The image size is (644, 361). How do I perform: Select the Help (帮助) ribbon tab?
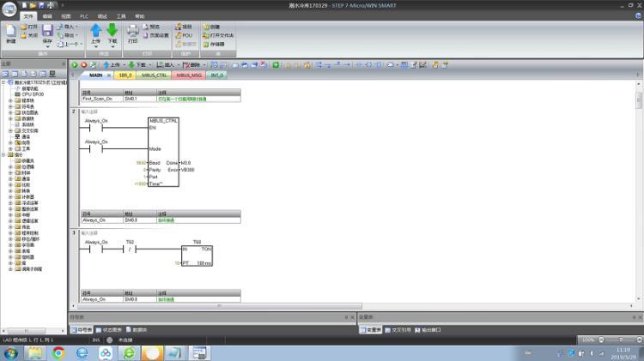140,16
